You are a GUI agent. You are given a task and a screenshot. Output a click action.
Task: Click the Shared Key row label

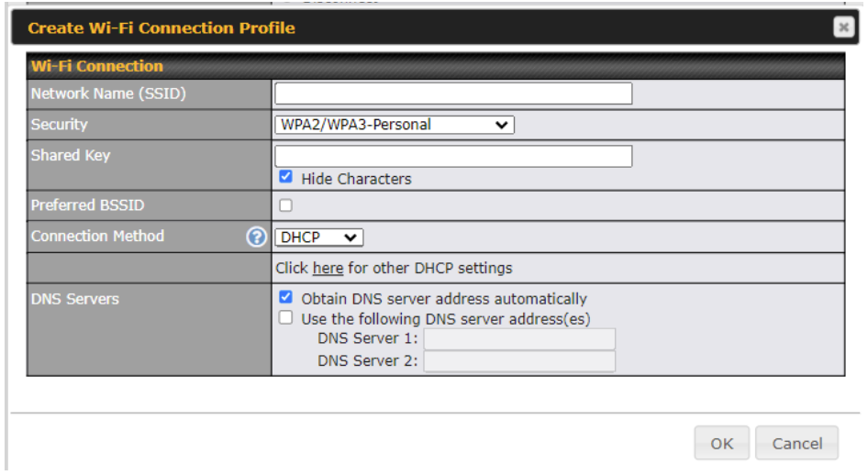pyautogui.click(x=71, y=155)
